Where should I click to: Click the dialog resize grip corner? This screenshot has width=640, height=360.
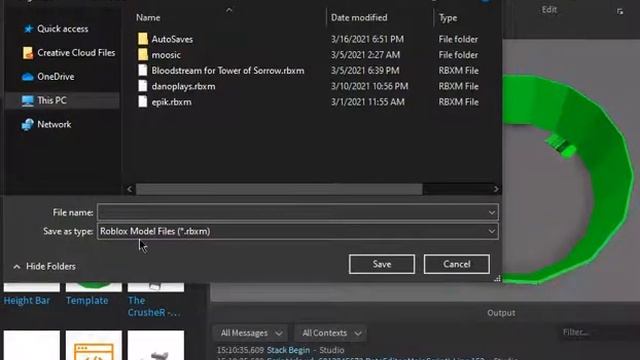[x=497, y=279]
